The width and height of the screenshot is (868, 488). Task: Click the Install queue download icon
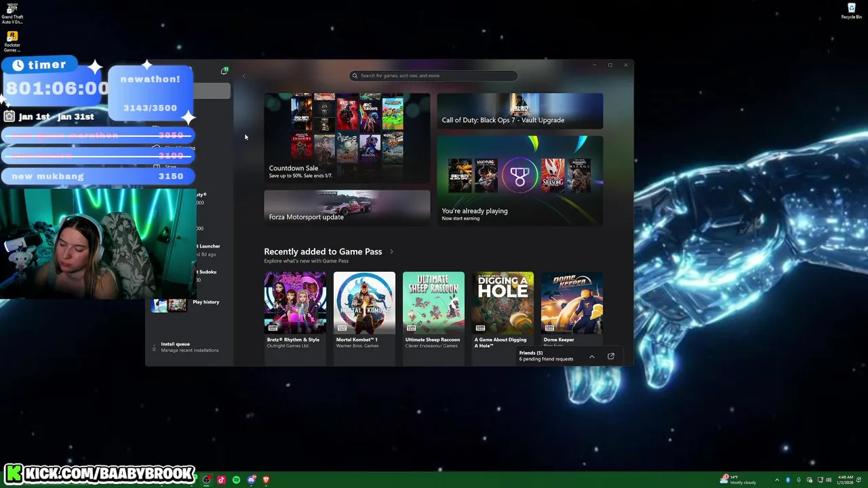pyautogui.click(x=154, y=347)
